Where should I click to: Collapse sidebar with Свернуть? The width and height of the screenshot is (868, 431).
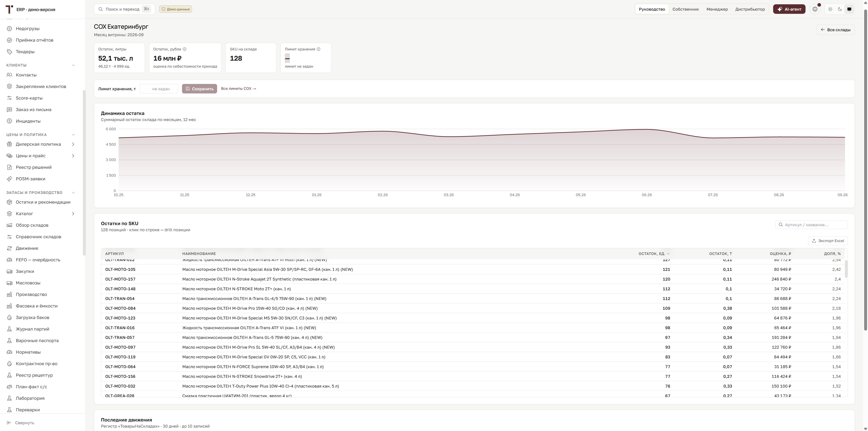point(21,423)
